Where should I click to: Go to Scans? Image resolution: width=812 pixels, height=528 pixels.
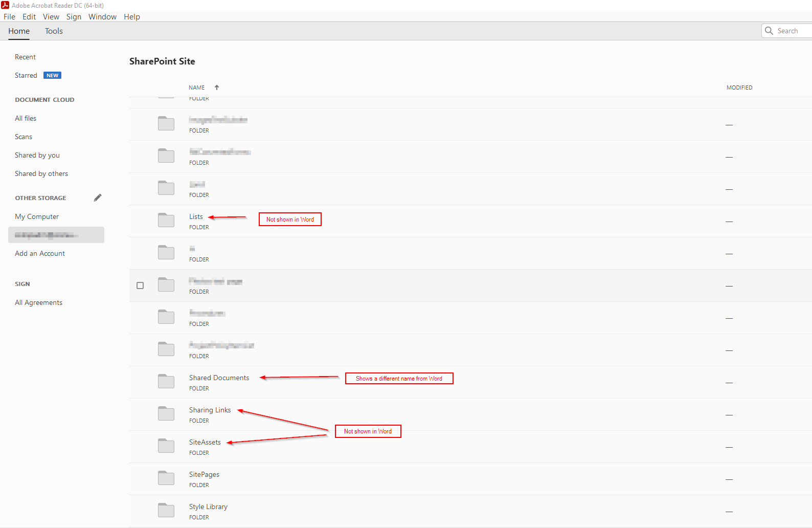tap(24, 137)
